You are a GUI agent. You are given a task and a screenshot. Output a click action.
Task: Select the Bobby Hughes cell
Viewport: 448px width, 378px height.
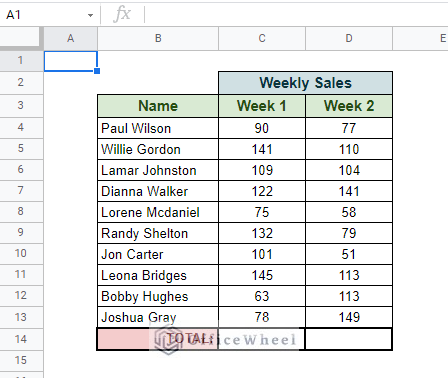click(x=158, y=296)
